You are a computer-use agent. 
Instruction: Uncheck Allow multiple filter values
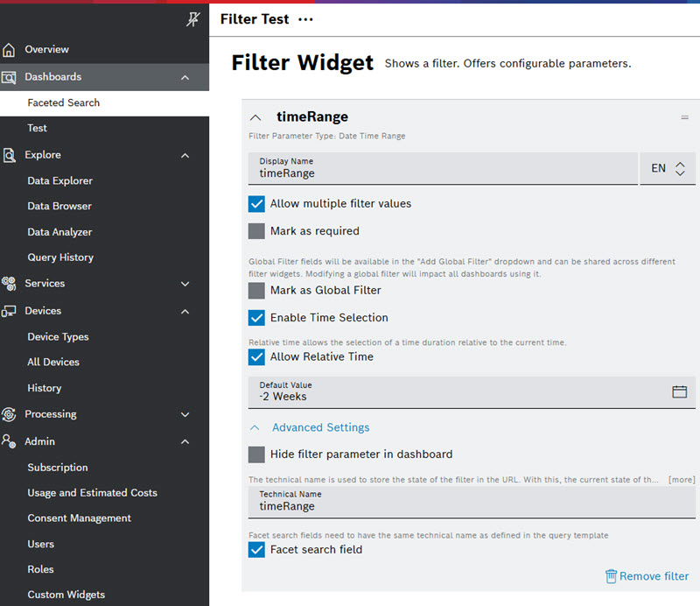256,204
